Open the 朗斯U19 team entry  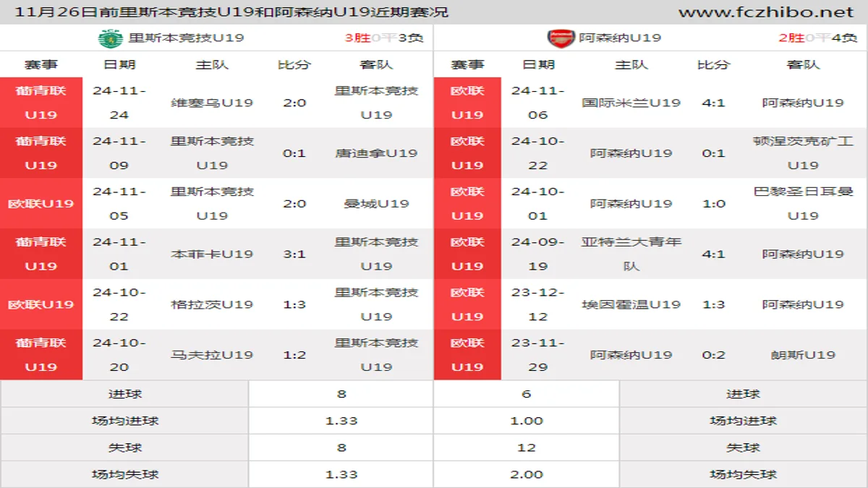pos(803,356)
